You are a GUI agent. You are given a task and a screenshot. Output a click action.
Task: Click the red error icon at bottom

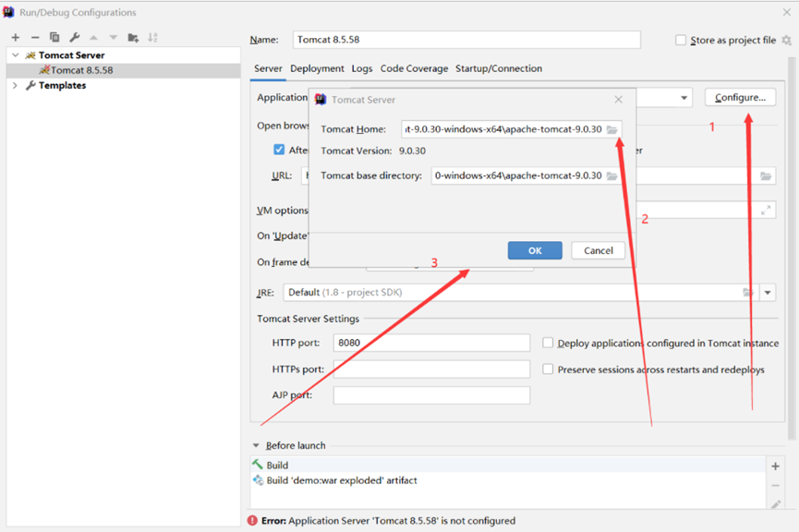252,520
